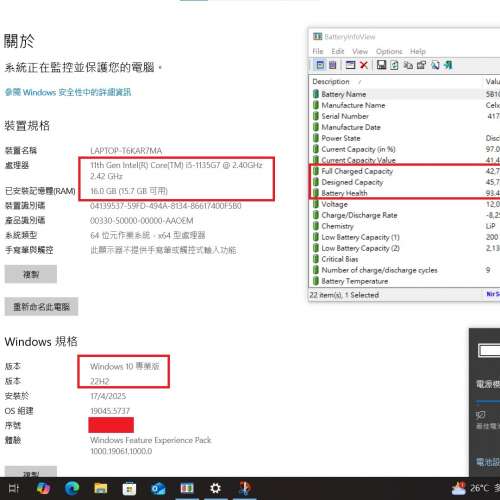The width and height of the screenshot is (500, 500).
Task: Open Copilot from the taskbar
Action: pyautogui.click(x=43, y=488)
